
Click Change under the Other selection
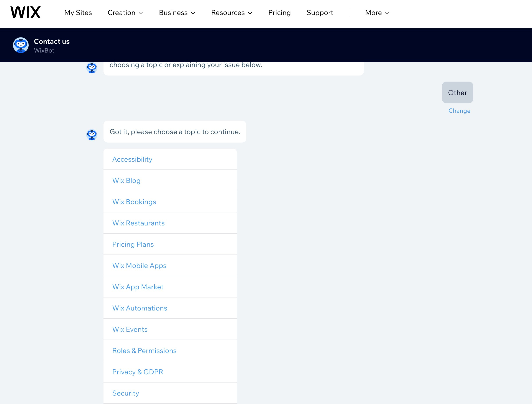click(x=459, y=111)
